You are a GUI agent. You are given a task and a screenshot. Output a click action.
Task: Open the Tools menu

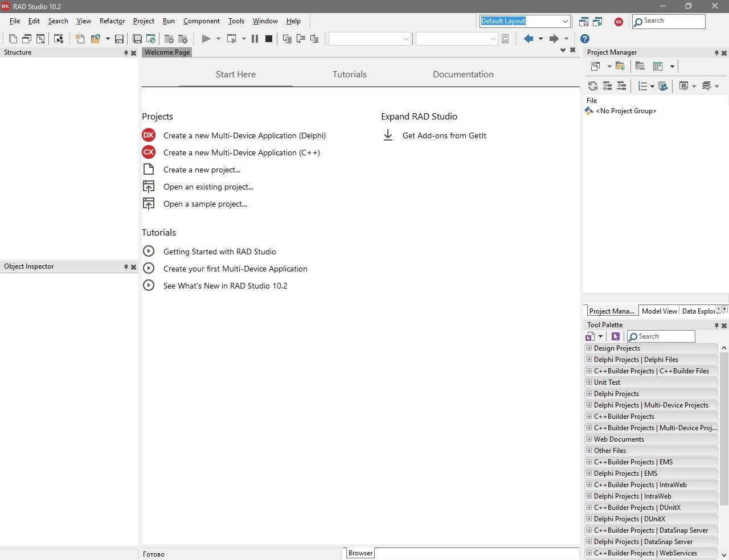click(236, 21)
